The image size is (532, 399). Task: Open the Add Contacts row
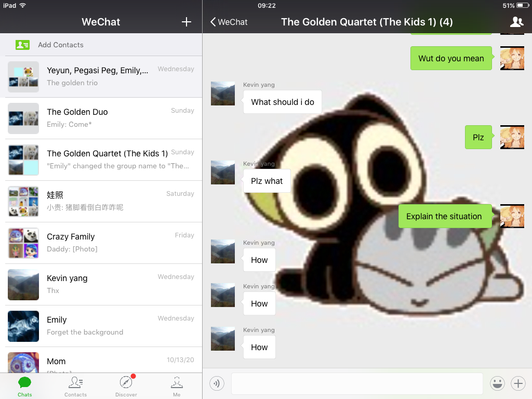(x=101, y=45)
